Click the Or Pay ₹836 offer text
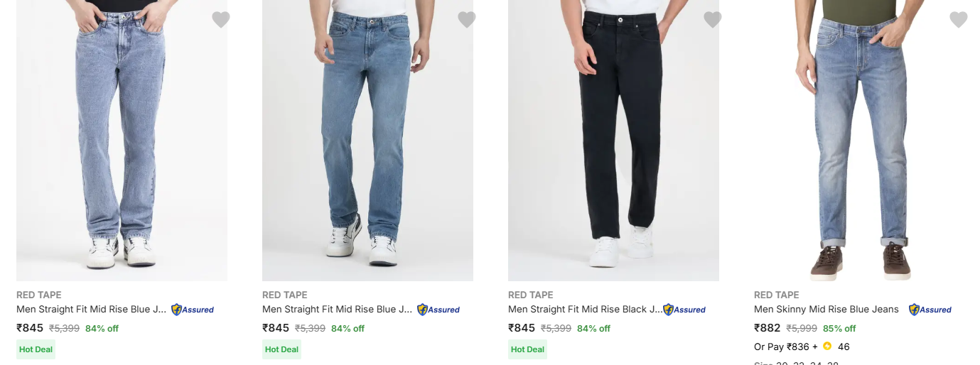This screenshot has width=980, height=365. coord(782,347)
